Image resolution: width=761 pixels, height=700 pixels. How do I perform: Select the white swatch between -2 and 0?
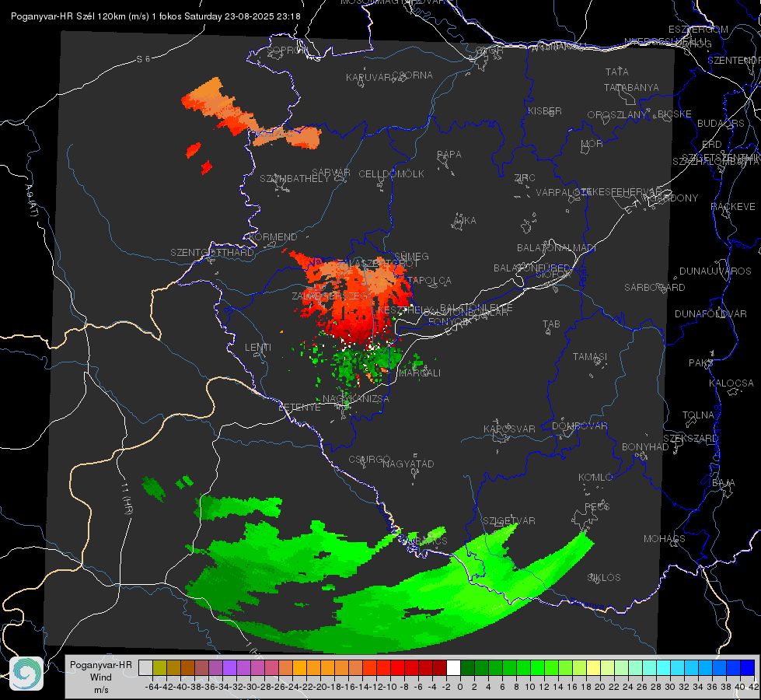tap(453, 668)
